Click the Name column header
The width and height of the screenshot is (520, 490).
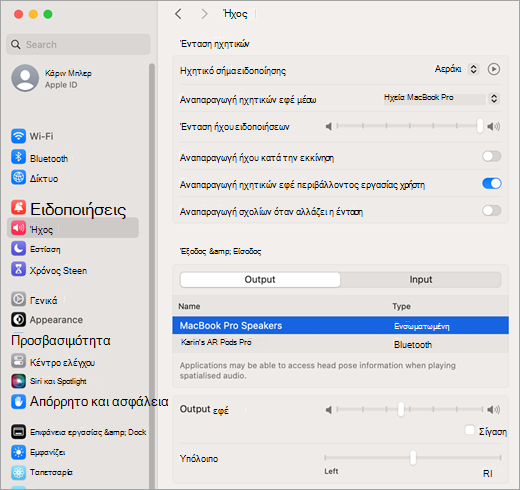[x=189, y=306]
